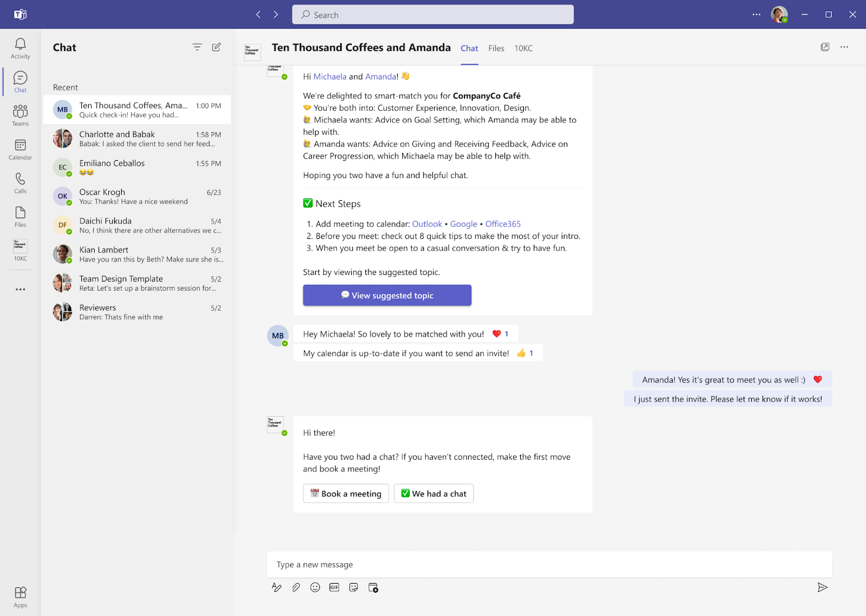Open the Activity feed

[x=20, y=48]
